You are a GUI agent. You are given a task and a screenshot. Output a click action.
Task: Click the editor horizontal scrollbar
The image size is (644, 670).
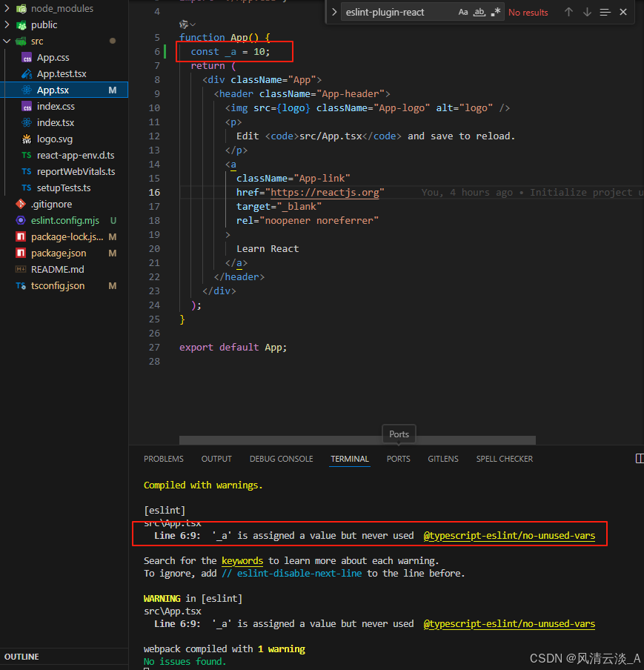[357, 440]
